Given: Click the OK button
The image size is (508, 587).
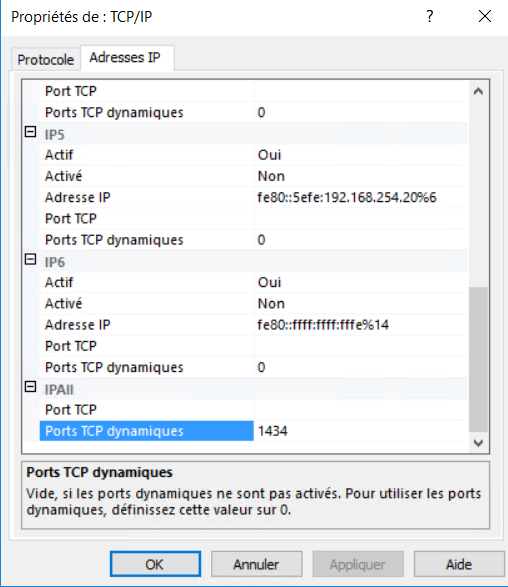Looking at the screenshot, I should [x=155, y=564].
